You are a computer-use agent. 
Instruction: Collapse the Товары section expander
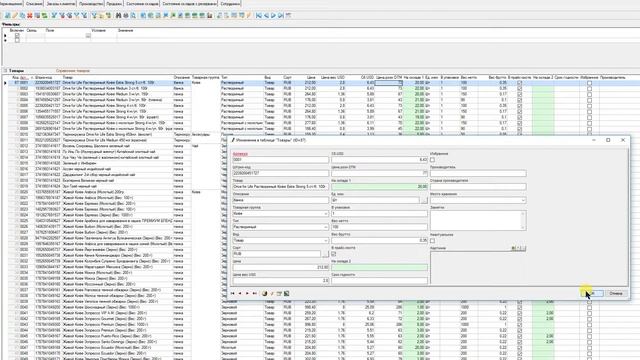pyautogui.click(x=5, y=71)
